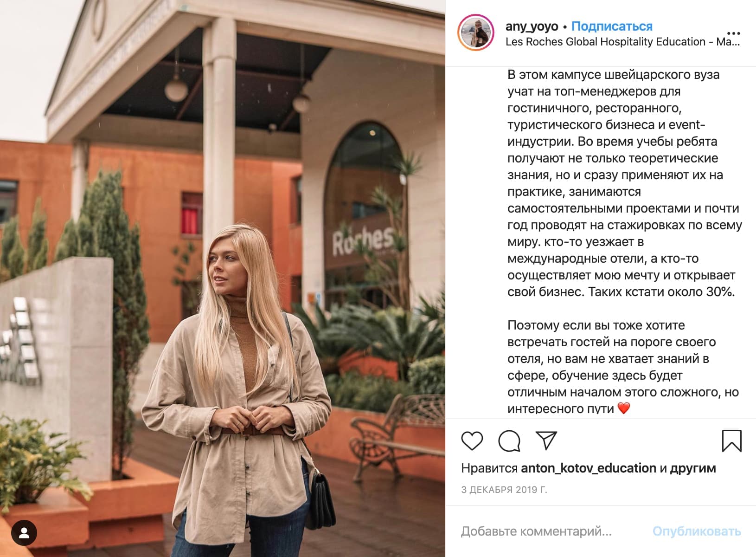Click the any_yoyo username link
The width and height of the screenshot is (756, 557).
pyautogui.click(x=532, y=26)
